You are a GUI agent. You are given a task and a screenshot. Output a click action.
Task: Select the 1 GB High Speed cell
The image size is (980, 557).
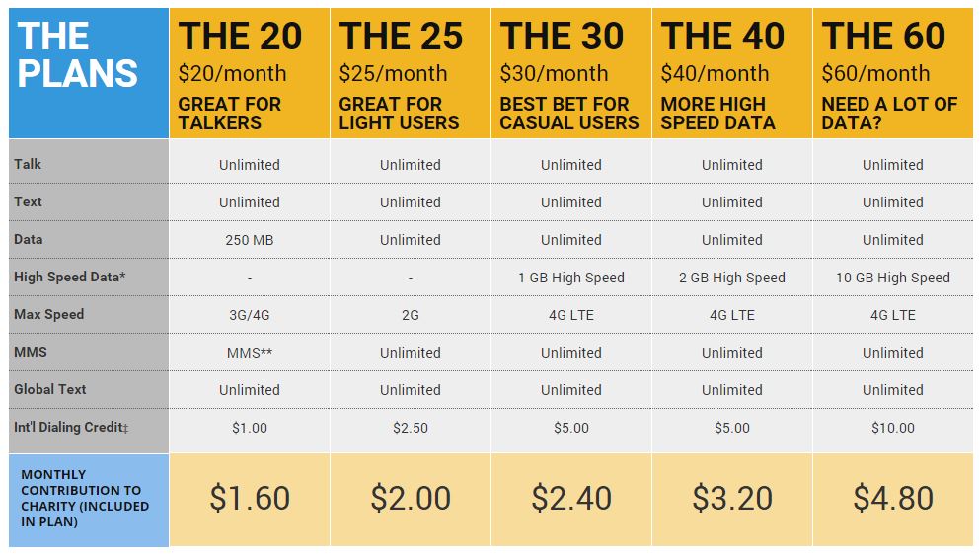click(x=571, y=278)
